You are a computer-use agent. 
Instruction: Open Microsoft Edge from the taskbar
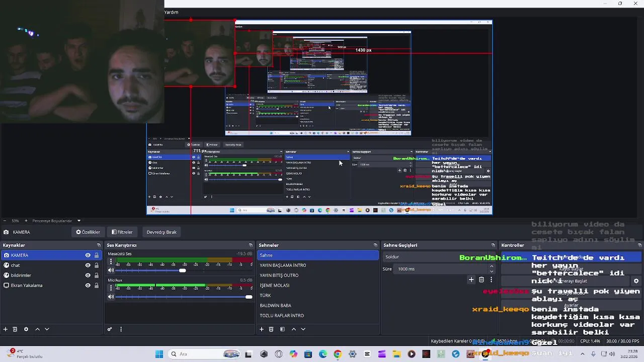point(323,354)
